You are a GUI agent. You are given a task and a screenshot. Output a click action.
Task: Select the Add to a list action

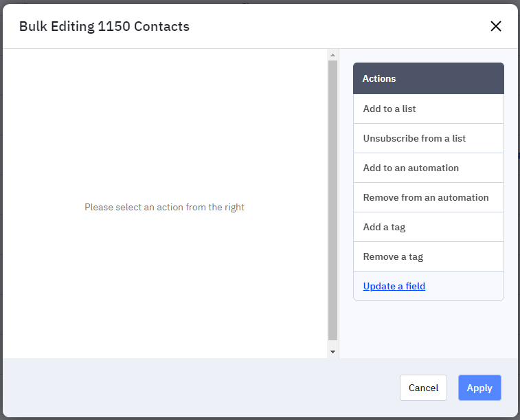tap(429, 109)
